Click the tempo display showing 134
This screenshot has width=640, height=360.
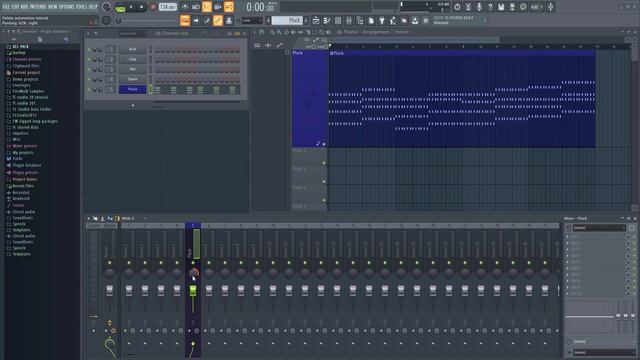tap(167, 7)
